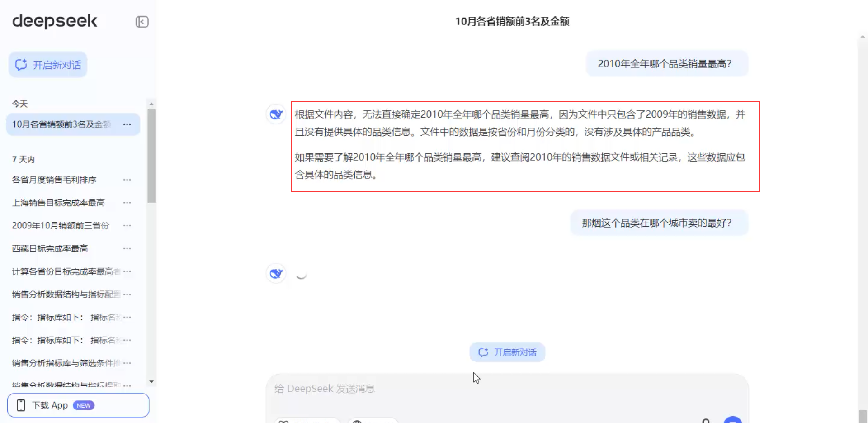Click the deepseek logo
Viewport: 868px width, 423px height.
pyautogui.click(x=55, y=21)
